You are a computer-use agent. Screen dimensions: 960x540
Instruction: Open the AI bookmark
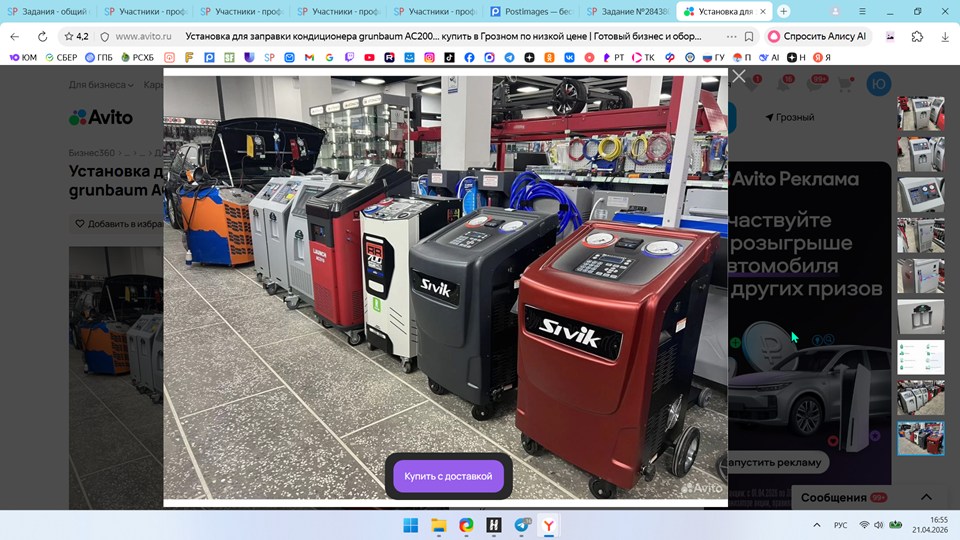click(770, 58)
